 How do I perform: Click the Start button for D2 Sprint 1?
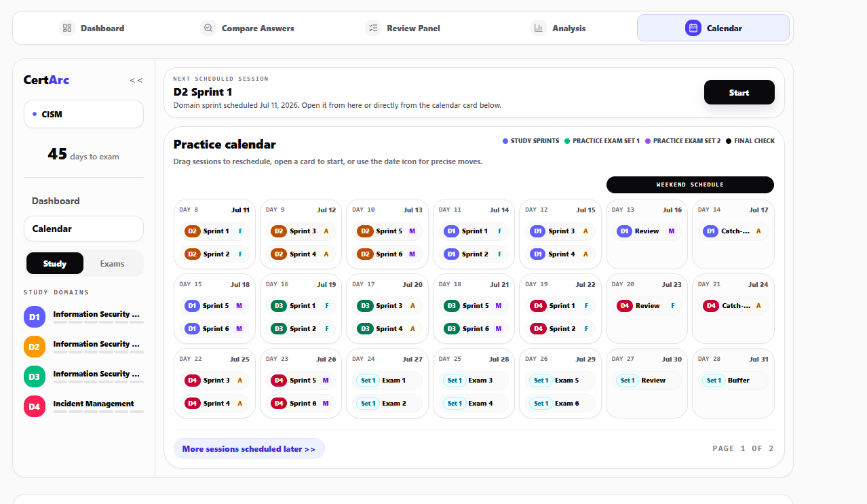(x=739, y=93)
